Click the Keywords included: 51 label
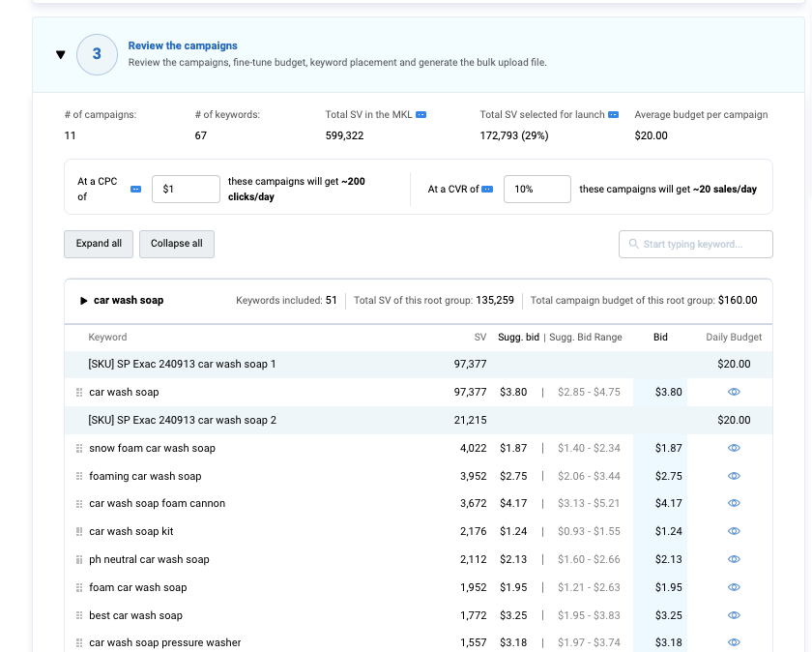 (x=286, y=300)
